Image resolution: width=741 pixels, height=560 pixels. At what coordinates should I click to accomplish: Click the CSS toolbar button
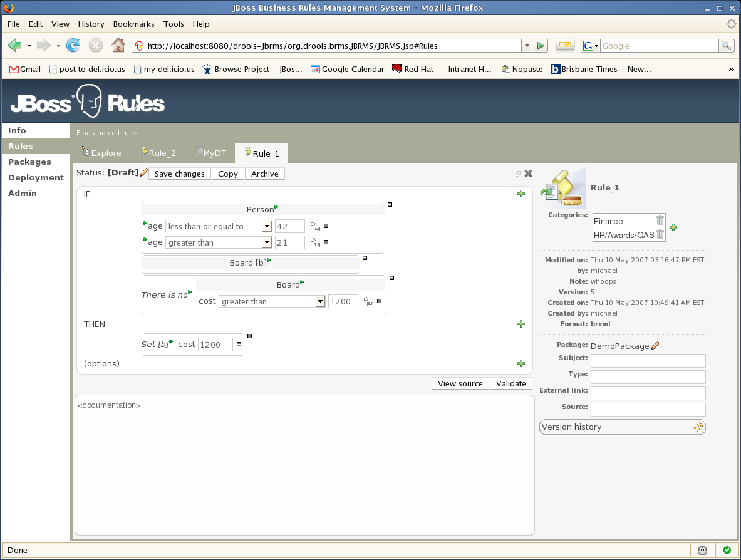565,45
